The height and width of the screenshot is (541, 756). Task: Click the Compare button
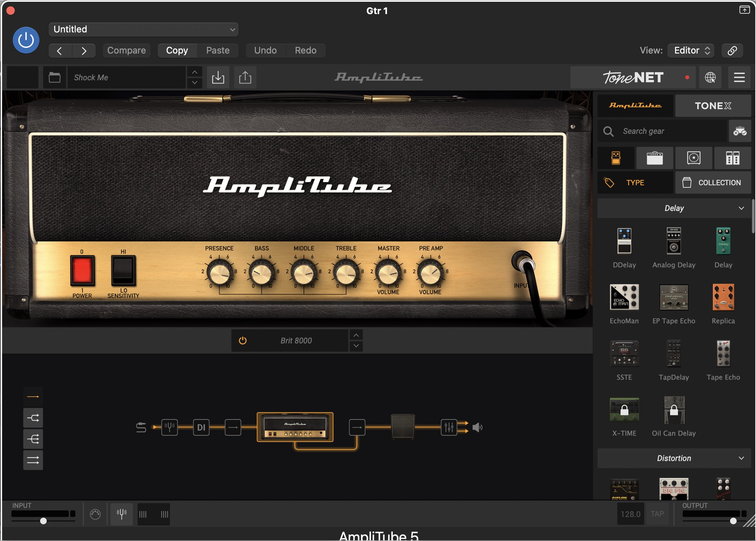126,50
